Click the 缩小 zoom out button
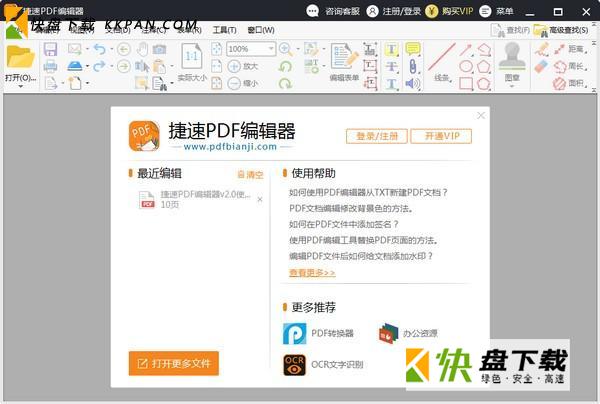600x404 pixels. tap(243, 83)
